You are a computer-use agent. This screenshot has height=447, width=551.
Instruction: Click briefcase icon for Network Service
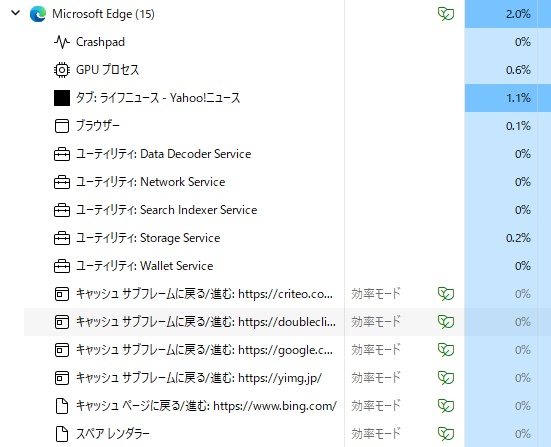pyautogui.click(x=61, y=182)
